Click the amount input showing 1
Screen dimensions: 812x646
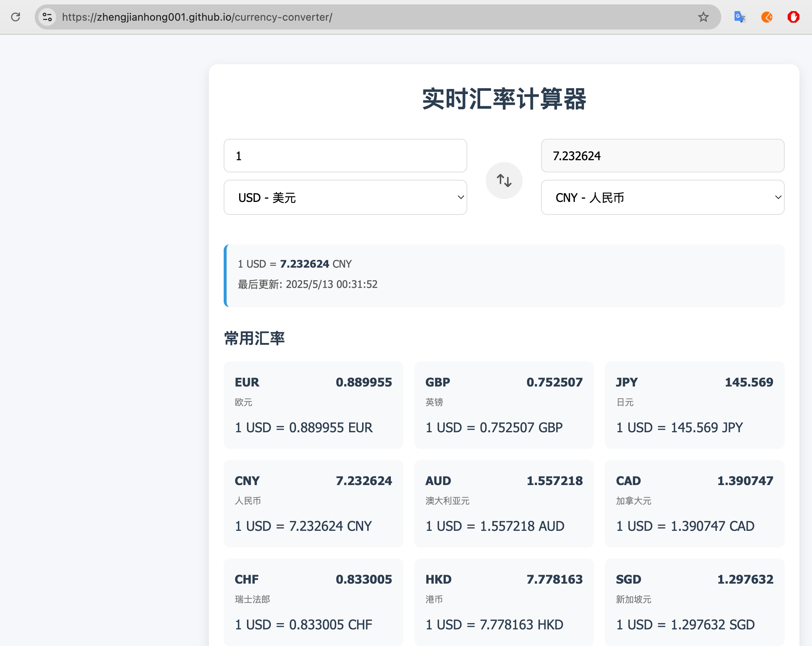[x=345, y=155]
